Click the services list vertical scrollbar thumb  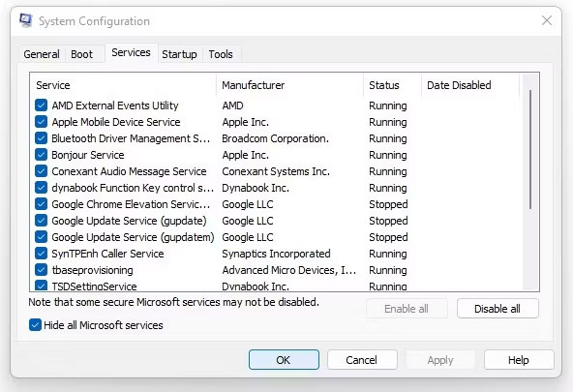[x=530, y=150]
